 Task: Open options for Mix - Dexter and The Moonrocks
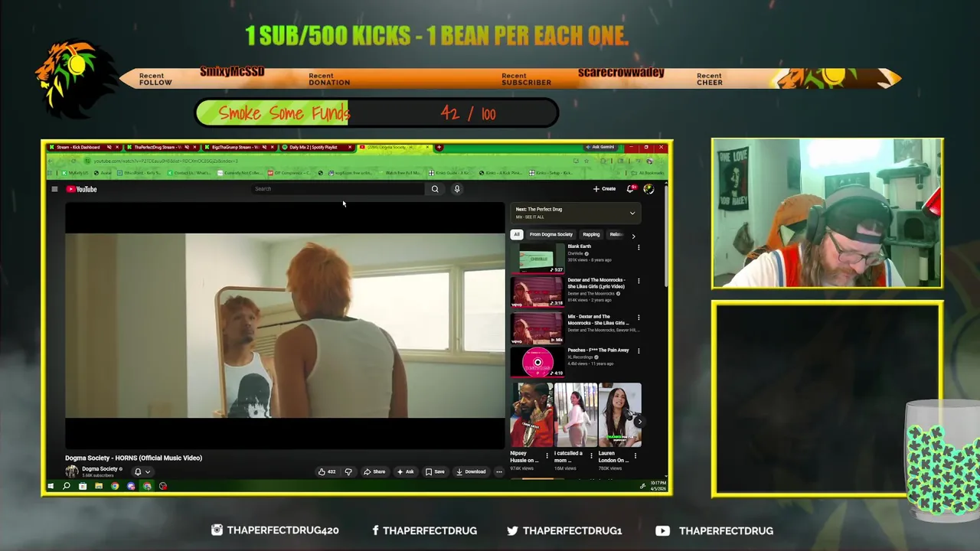point(639,317)
